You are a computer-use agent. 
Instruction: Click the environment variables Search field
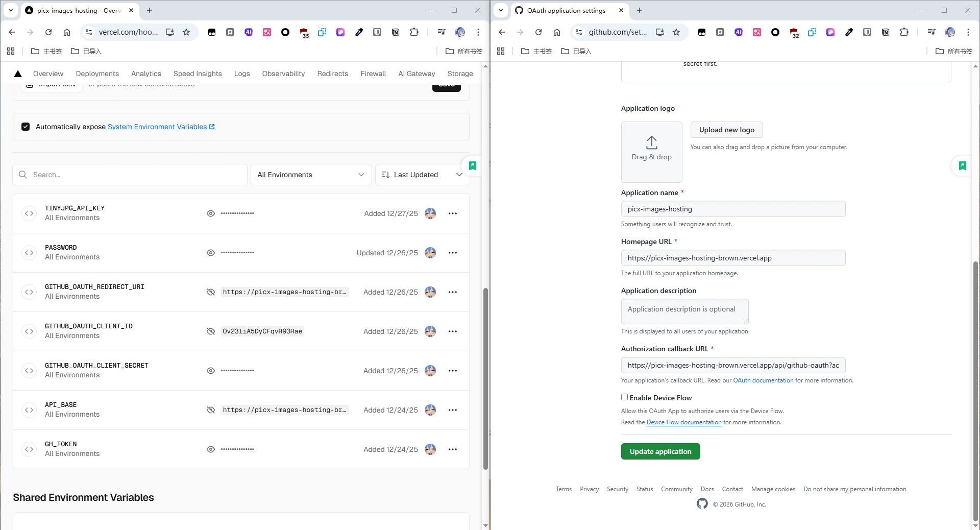click(130, 175)
